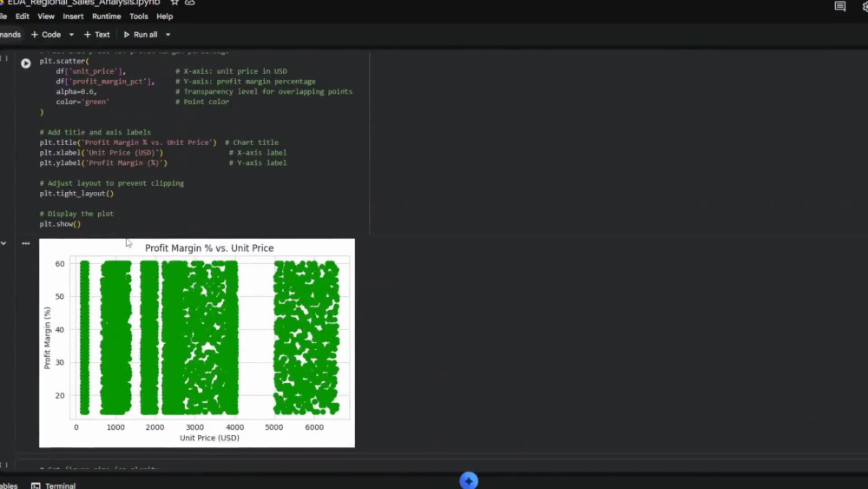Open the Terminal panel
This screenshot has height=489, width=868.
[54, 486]
